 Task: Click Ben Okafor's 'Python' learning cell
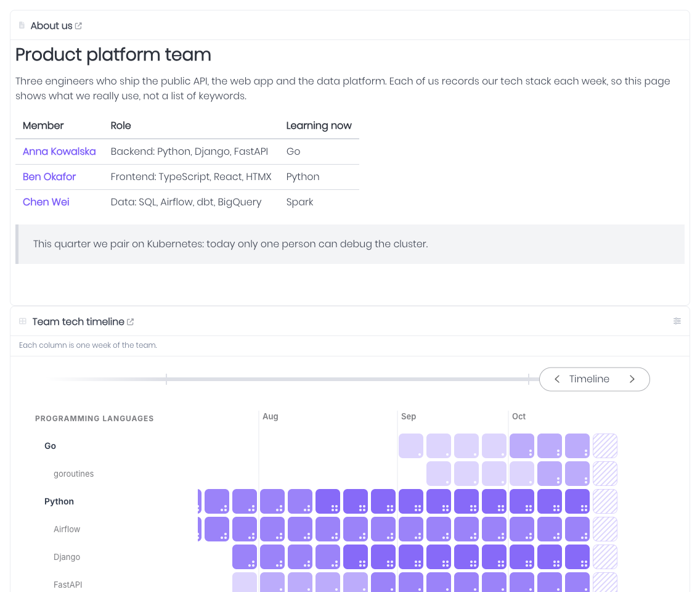point(303,176)
